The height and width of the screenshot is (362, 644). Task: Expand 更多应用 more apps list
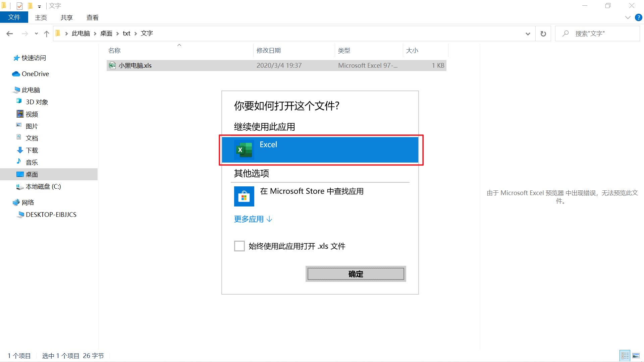pos(253,219)
